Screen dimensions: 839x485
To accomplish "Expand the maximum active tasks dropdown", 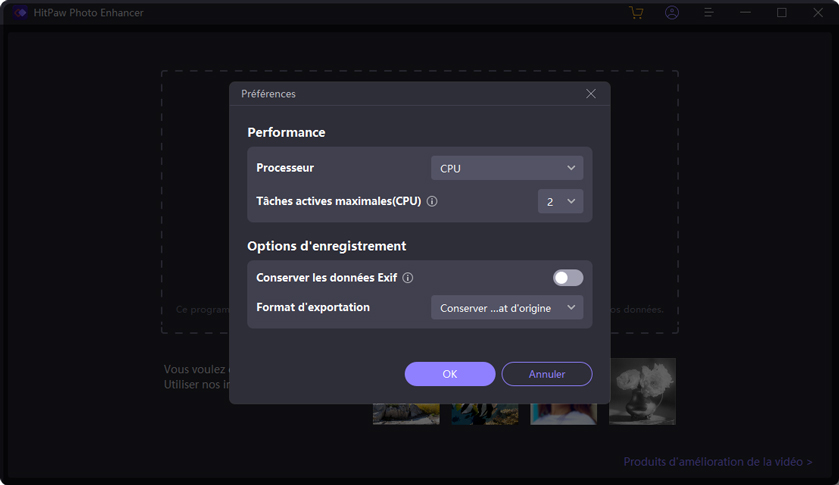I will click(x=560, y=201).
